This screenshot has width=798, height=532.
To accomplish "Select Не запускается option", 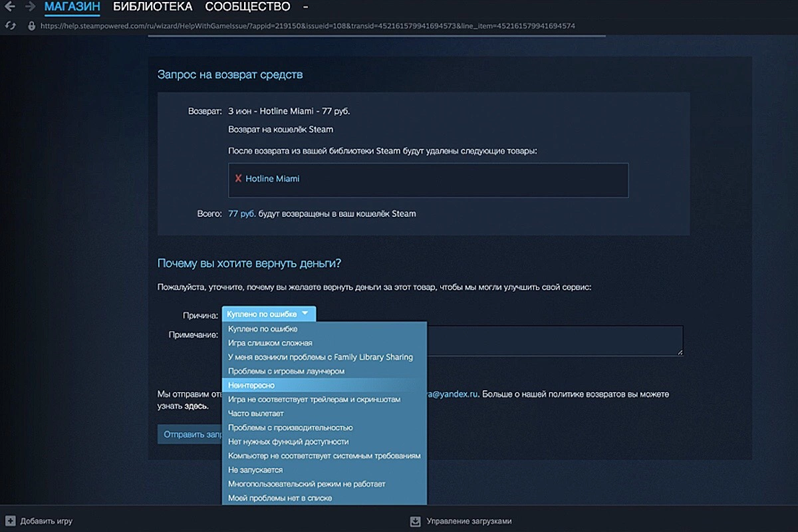I will (x=324, y=469).
